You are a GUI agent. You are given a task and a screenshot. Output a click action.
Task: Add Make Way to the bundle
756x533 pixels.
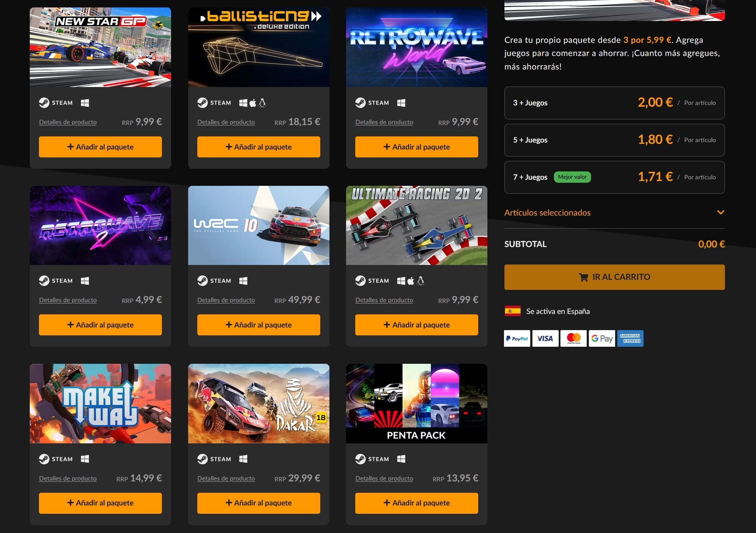click(x=100, y=503)
